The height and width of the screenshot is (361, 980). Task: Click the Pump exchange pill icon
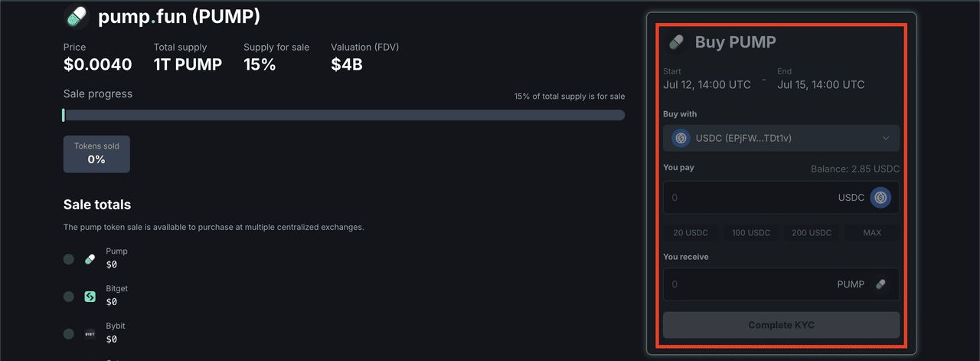[x=90, y=259]
